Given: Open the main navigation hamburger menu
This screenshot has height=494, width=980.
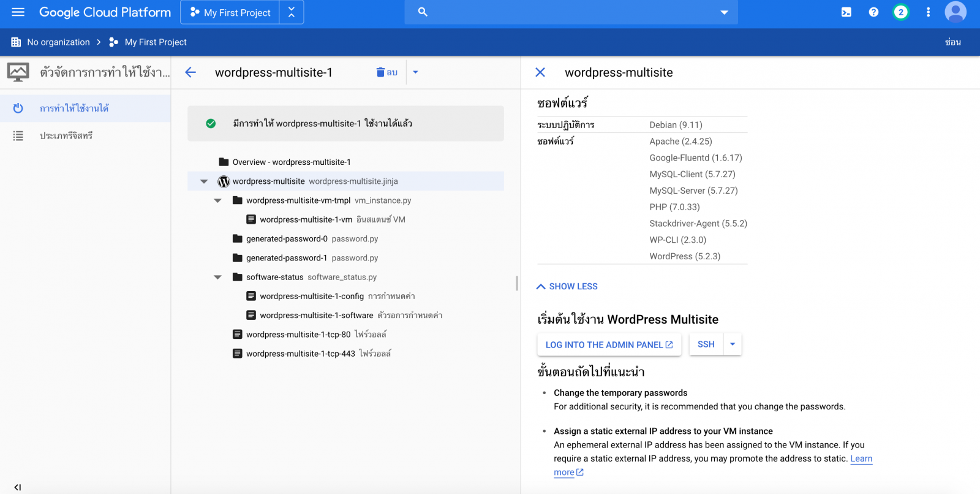Looking at the screenshot, I should [18, 12].
